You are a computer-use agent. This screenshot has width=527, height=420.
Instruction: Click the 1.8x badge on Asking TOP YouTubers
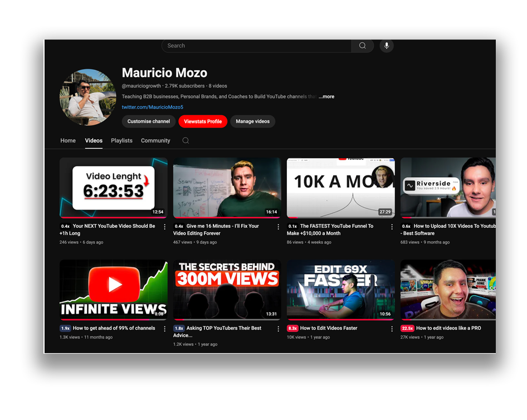pyautogui.click(x=179, y=328)
